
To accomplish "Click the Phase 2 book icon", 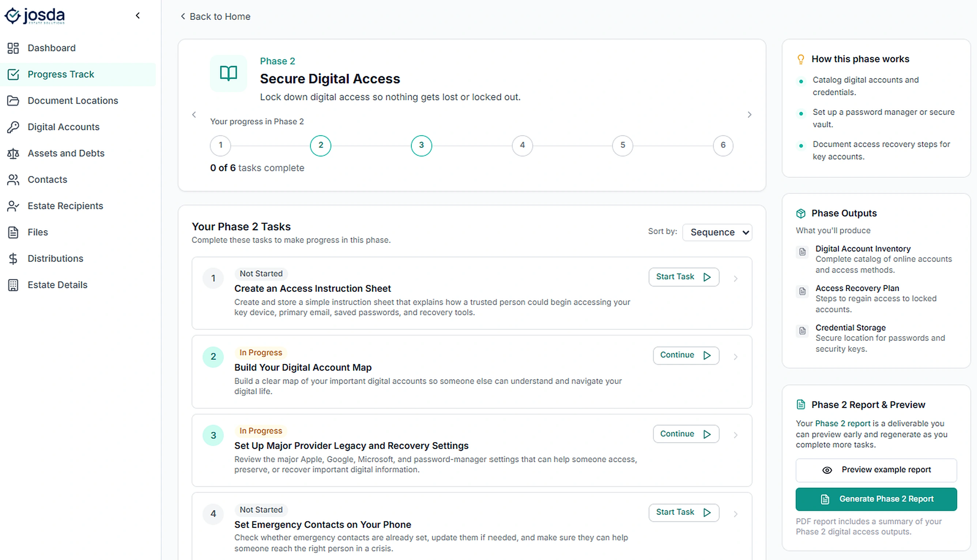I will [229, 73].
